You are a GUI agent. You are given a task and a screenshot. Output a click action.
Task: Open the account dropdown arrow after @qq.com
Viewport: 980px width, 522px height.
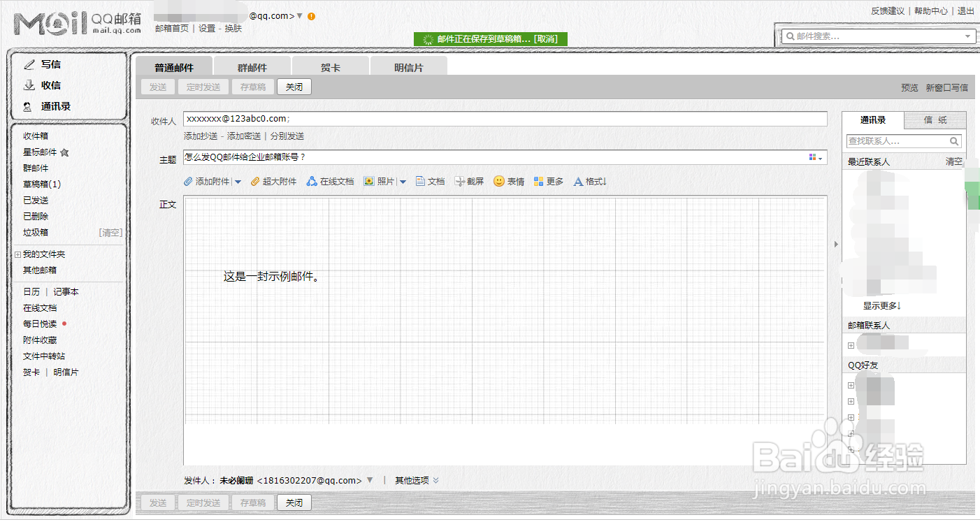(300, 16)
